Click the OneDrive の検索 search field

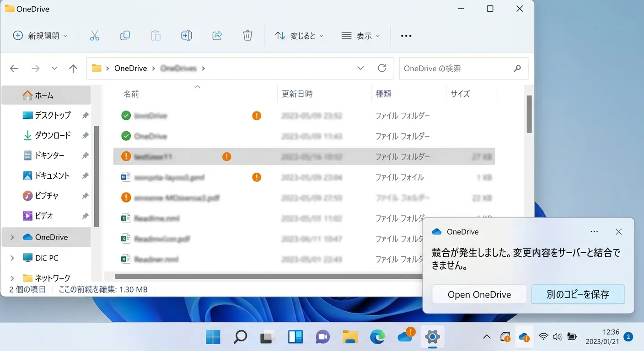tap(457, 69)
